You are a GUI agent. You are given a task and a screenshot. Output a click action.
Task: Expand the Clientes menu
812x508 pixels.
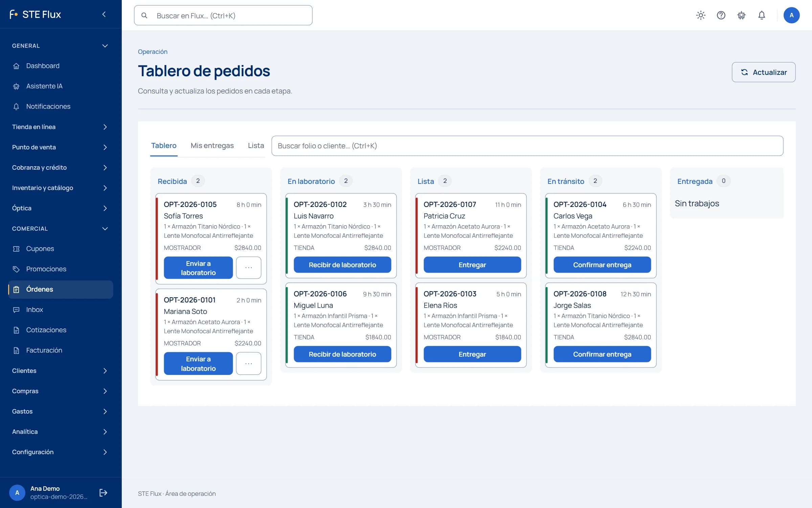coord(61,371)
